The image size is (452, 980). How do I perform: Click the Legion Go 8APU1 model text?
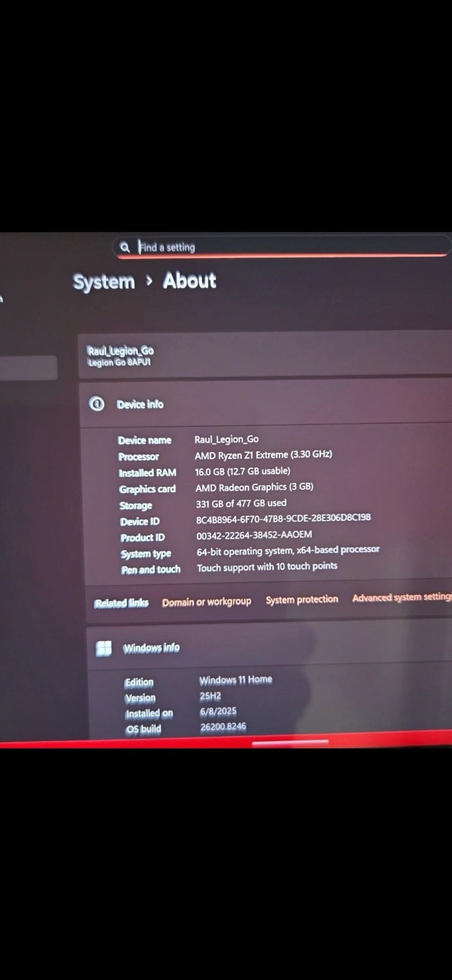(x=119, y=363)
